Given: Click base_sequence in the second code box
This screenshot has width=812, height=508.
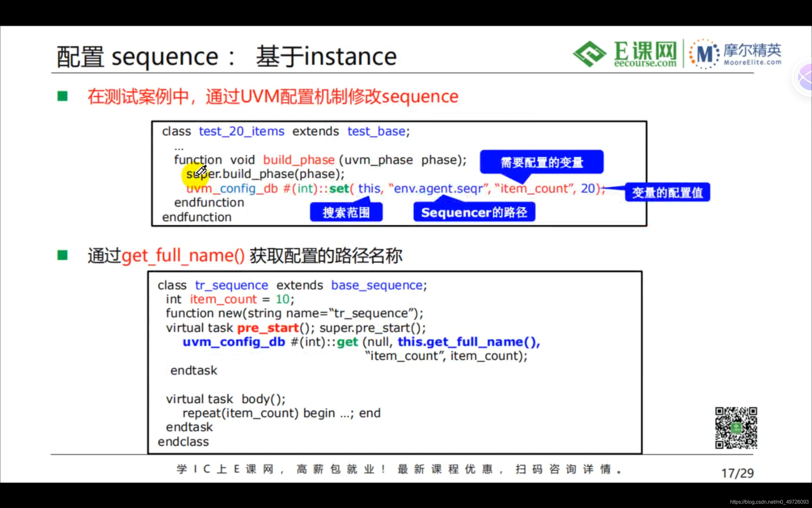Looking at the screenshot, I should pos(377,285).
